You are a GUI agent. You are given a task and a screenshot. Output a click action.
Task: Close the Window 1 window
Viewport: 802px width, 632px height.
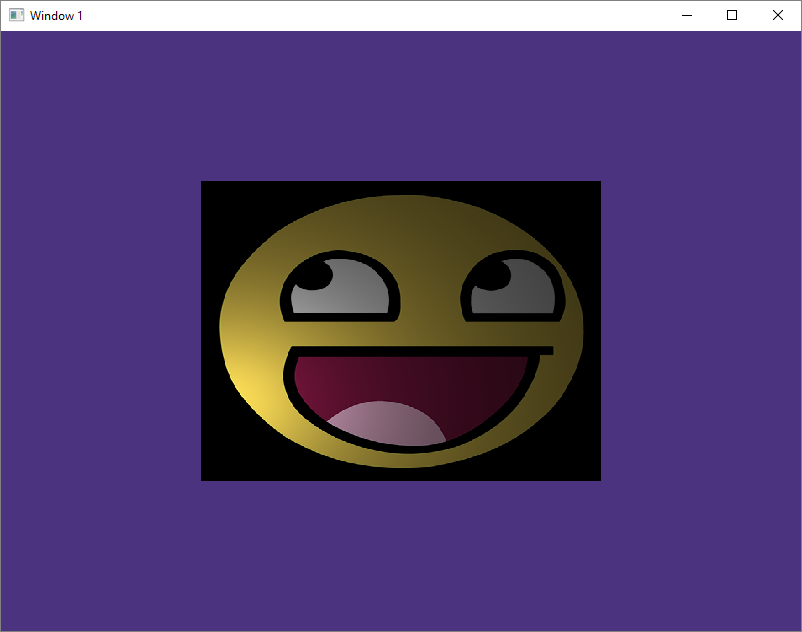[777, 15]
